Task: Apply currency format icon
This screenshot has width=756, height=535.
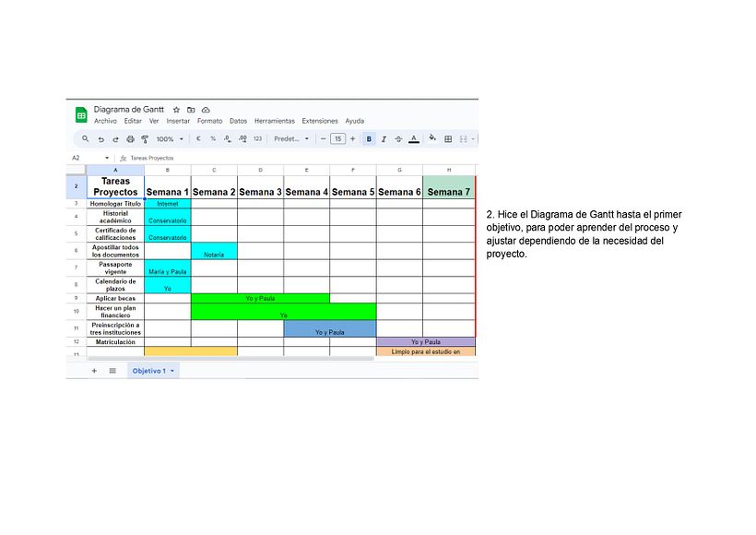Action: [199, 138]
